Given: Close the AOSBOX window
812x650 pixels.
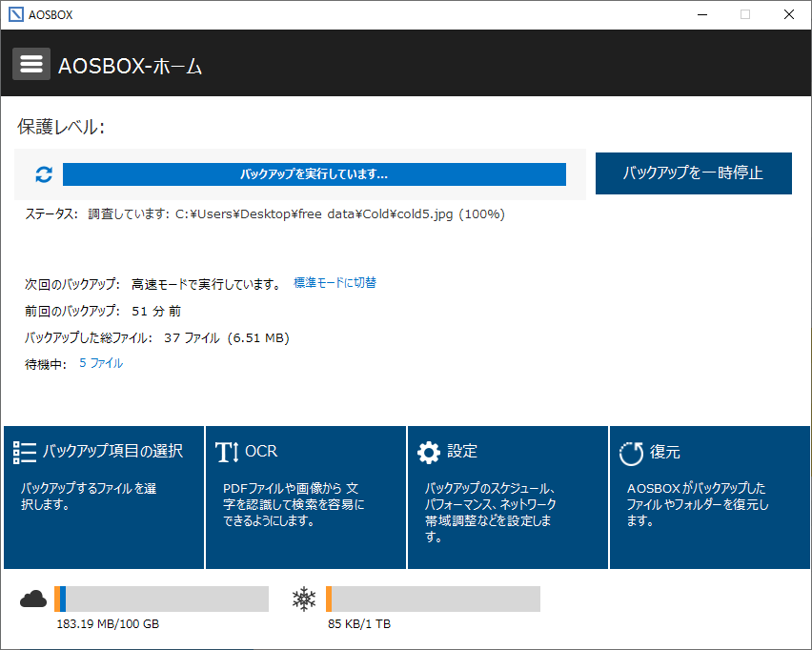Looking at the screenshot, I should coord(789,14).
